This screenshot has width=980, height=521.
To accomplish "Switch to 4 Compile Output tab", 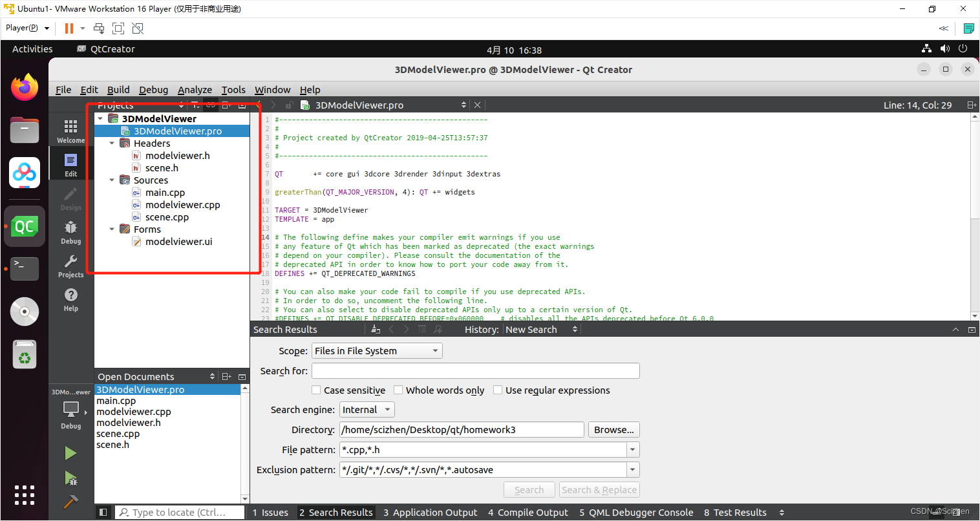I will click(528, 513).
